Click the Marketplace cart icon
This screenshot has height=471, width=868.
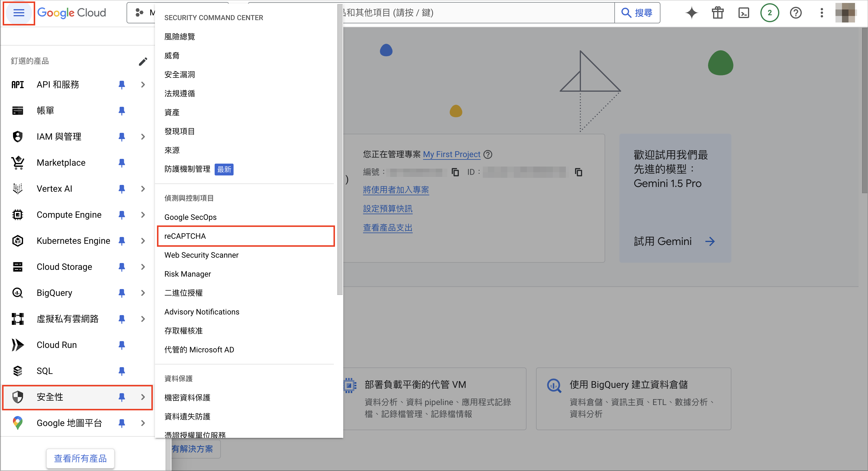click(17, 162)
